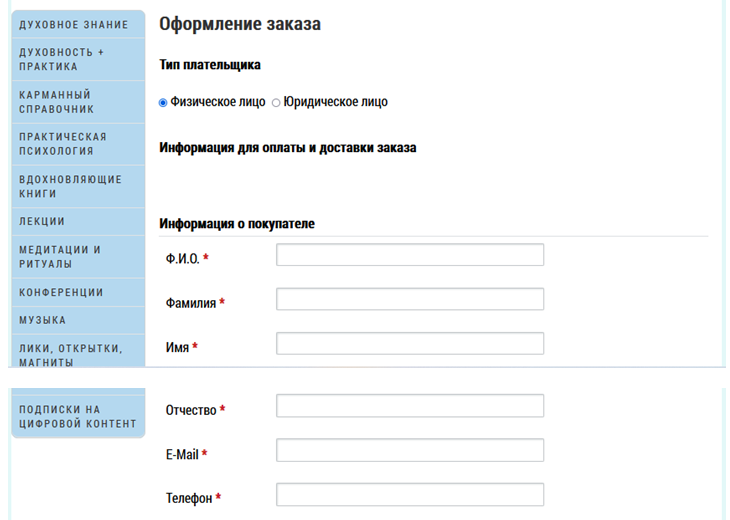Select the Физическое лицо radio button

pyautogui.click(x=164, y=102)
